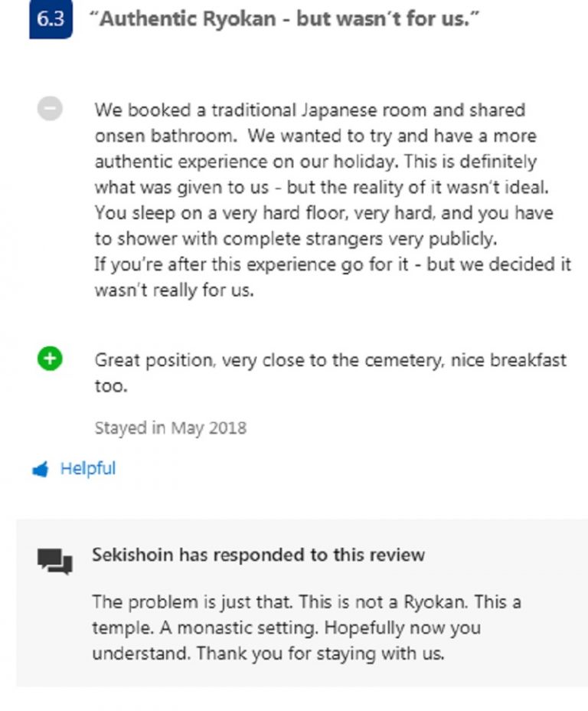Click the line starting "We booked a traditional Japanese room"

pyautogui.click(x=310, y=110)
